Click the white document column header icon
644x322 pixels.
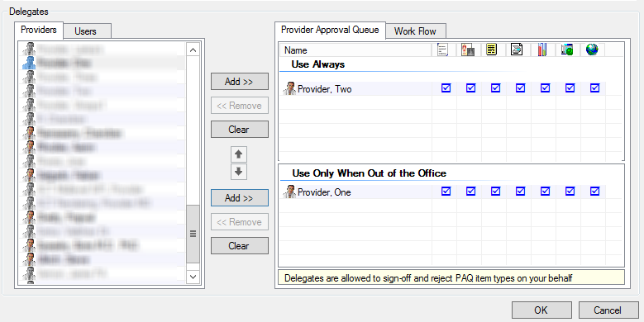(x=443, y=50)
